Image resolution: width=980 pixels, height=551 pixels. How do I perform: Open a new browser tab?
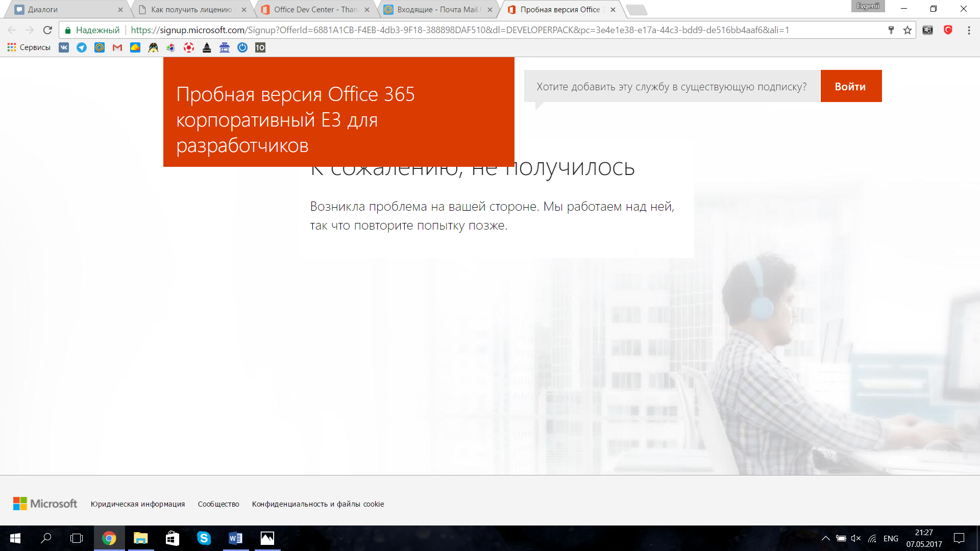pos(636,10)
